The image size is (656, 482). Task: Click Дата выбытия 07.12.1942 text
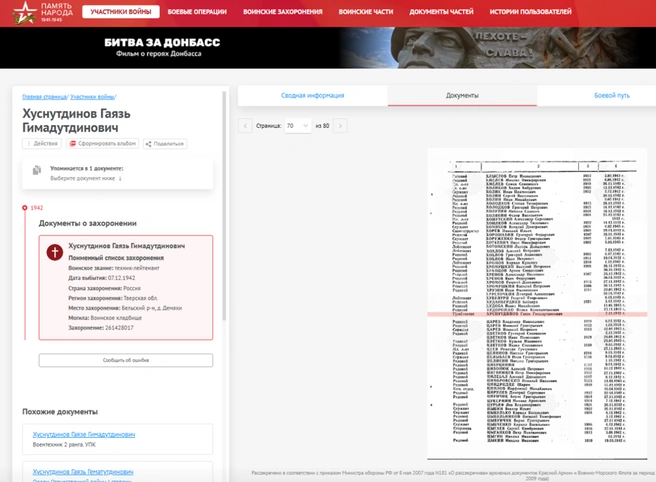(102, 278)
